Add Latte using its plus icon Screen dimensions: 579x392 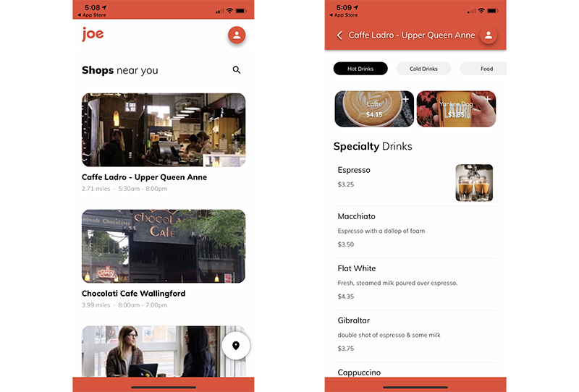pyautogui.click(x=405, y=99)
